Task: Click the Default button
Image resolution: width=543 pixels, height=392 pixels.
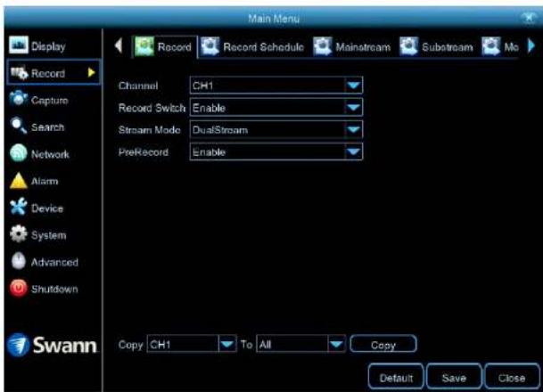Action: click(396, 377)
